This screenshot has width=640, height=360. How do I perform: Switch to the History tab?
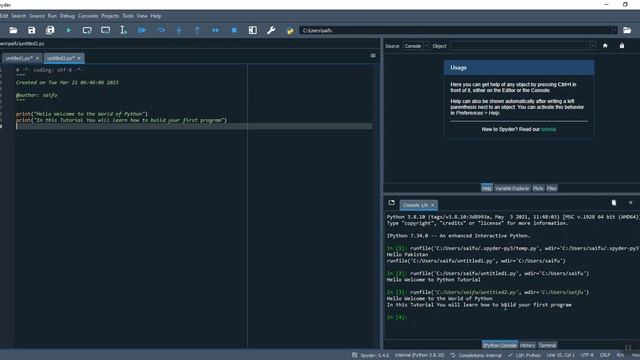click(x=527, y=345)
